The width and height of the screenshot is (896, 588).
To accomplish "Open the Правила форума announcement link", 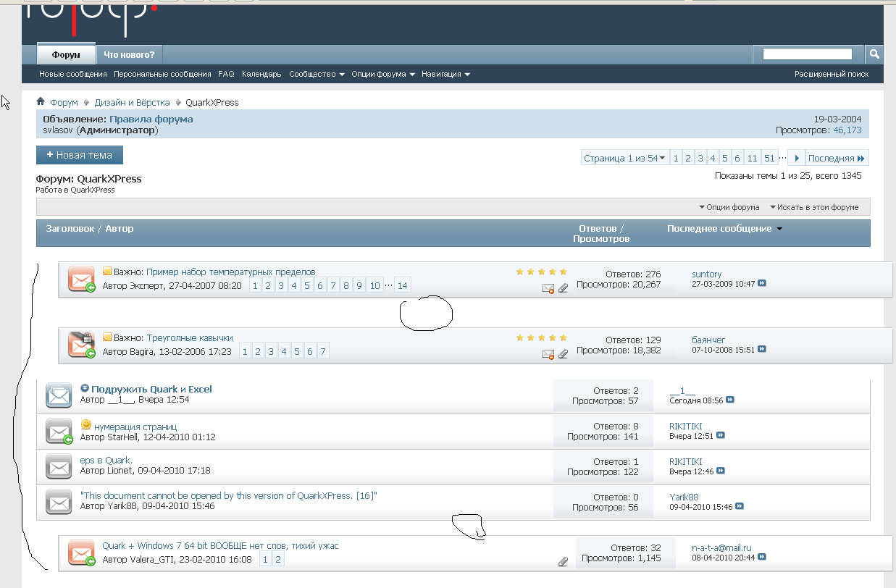I will click(151, 119).
